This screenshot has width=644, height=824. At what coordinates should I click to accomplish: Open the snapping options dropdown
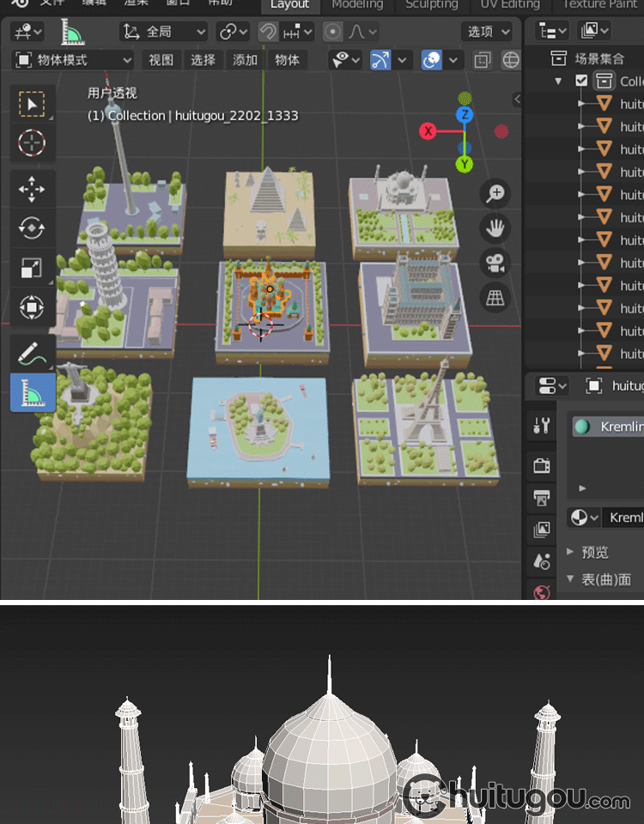[x=298, y=32]
